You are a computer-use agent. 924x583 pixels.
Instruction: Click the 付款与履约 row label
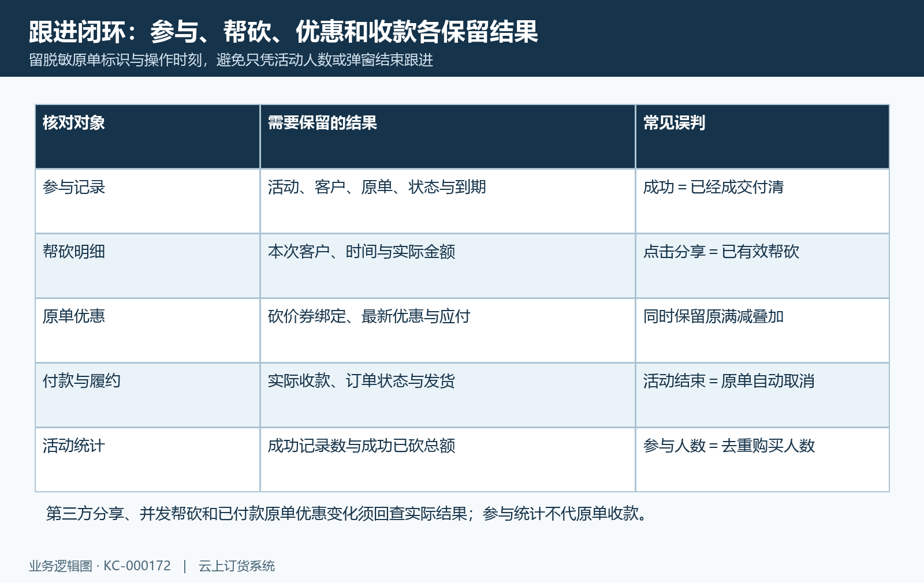[x=148, y=395]
